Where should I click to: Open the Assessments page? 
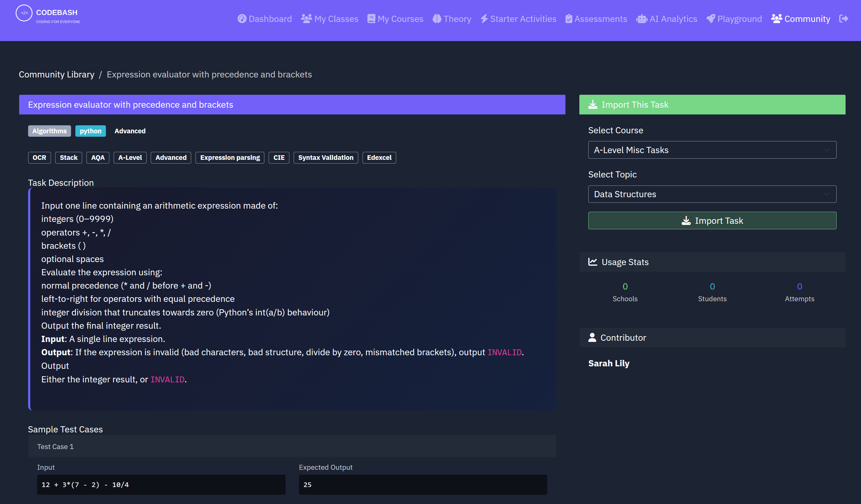[596, 19]
